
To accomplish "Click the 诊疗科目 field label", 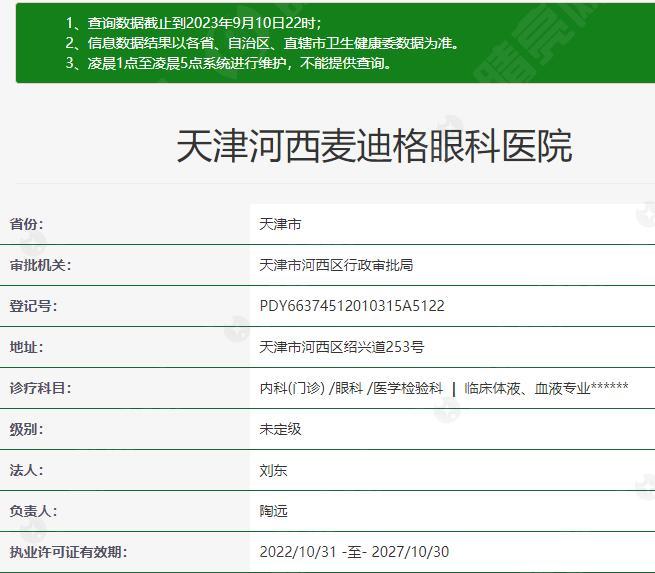I will tap(40, 388).
